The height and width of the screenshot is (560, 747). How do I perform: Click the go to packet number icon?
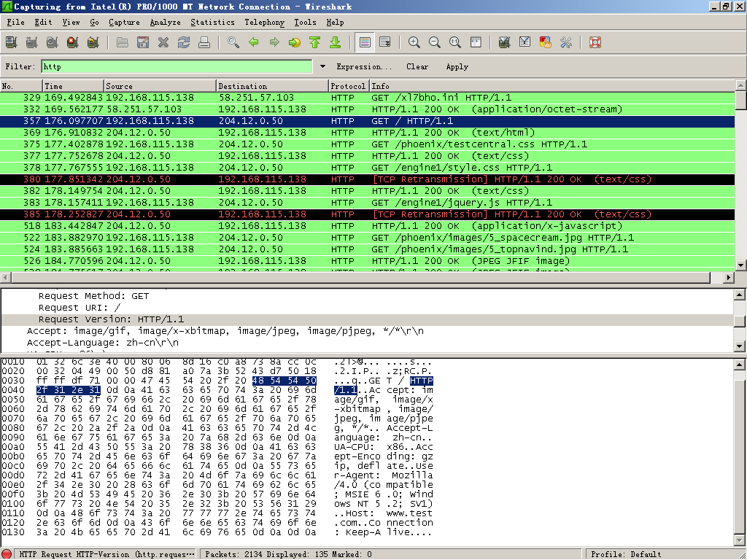(295, 42)
